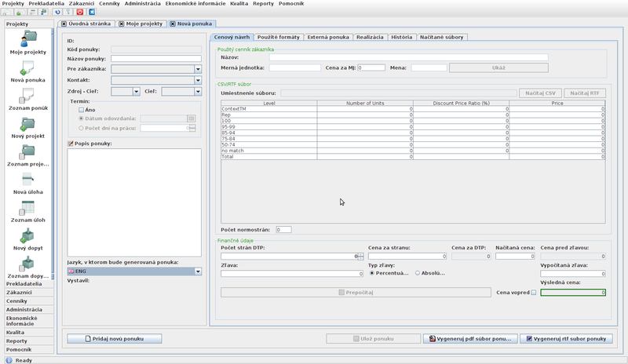Click the blue refresh arrow toolbar icon
The image size is (628, 364).
point(57,12)
